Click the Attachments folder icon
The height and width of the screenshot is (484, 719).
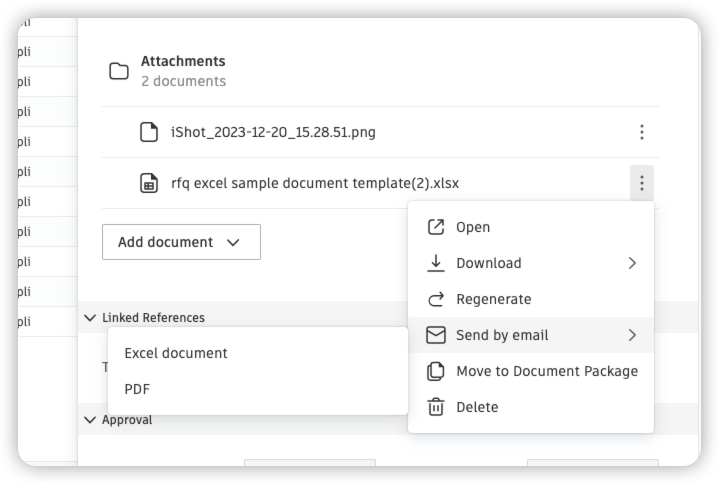point(119,71)
